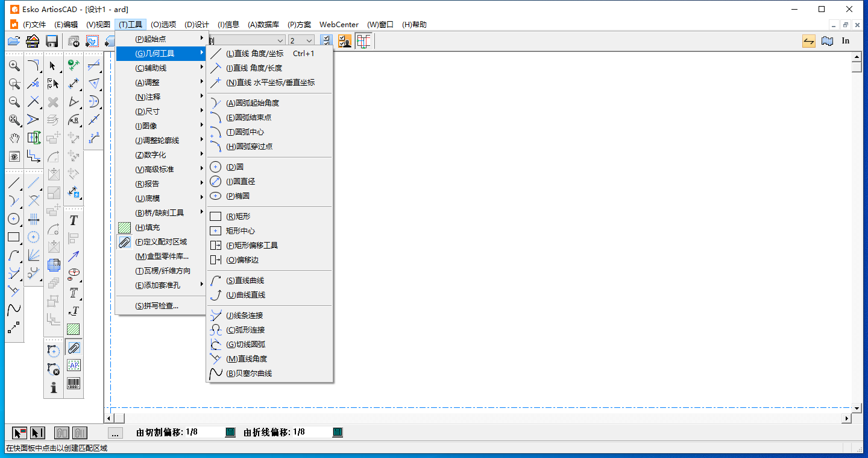Select the paragraph text T tool

click(74, 220)
